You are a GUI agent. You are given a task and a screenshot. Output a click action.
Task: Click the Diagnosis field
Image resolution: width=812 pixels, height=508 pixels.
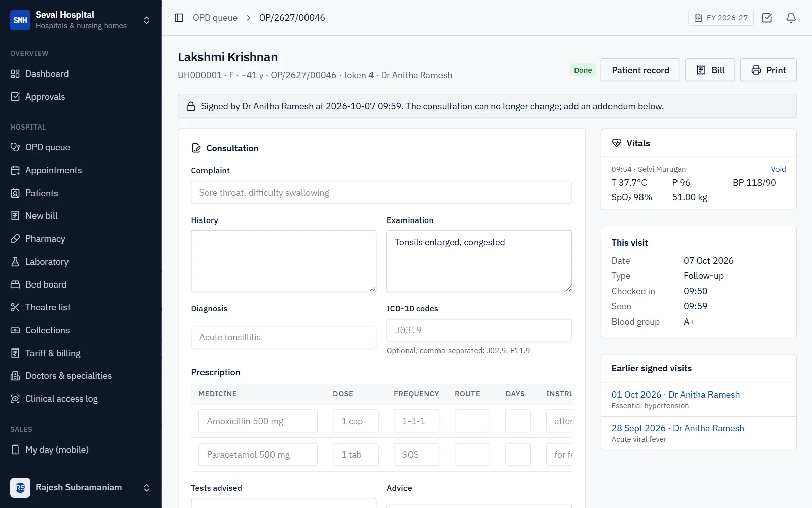click(x=284, y=337)
